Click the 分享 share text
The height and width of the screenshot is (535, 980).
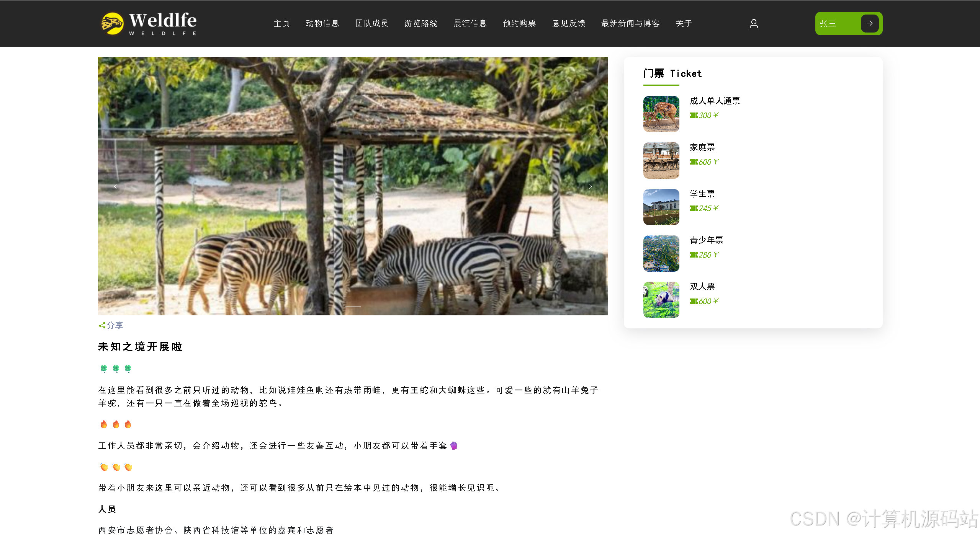point(115,325)
